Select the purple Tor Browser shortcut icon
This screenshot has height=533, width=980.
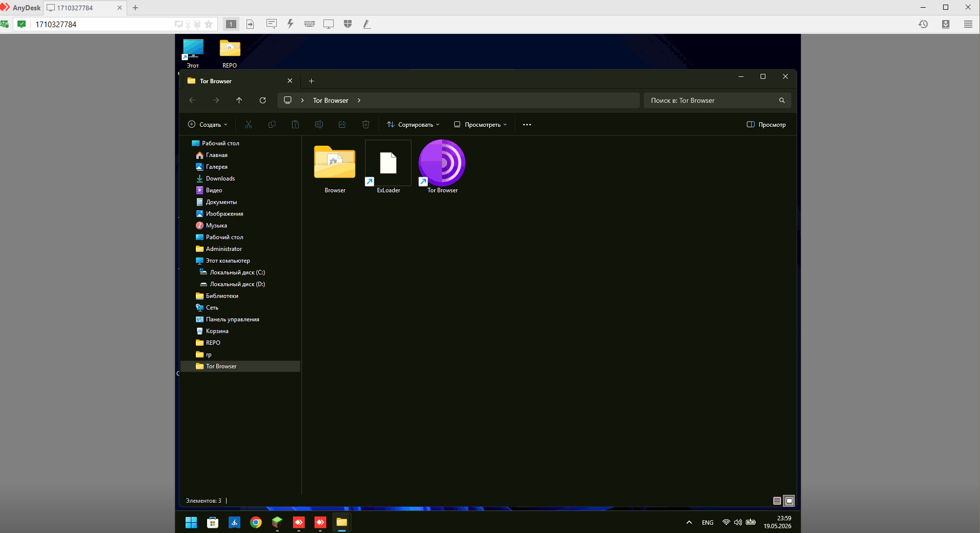tap(442, 168)
